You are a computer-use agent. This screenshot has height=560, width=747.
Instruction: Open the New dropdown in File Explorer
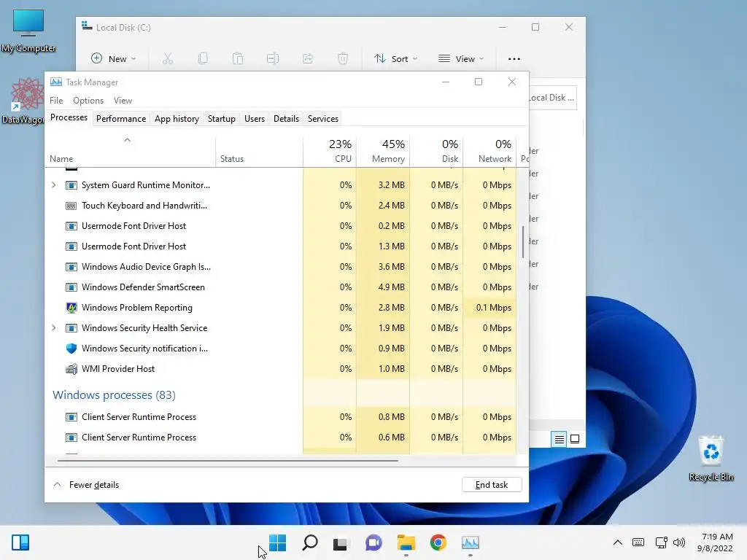point(113,58)
